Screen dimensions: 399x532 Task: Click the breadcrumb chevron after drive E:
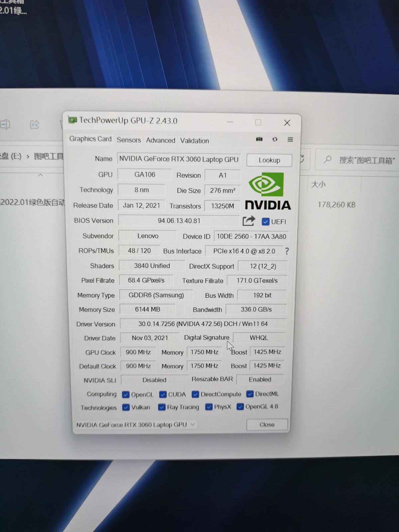pyautogui.click(x=28, y=156)
